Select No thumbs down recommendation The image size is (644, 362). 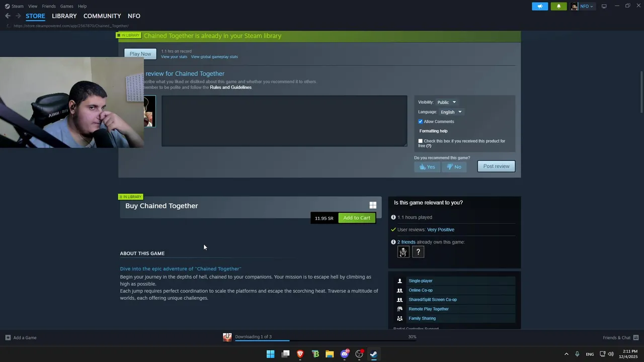tap(454, 167)
